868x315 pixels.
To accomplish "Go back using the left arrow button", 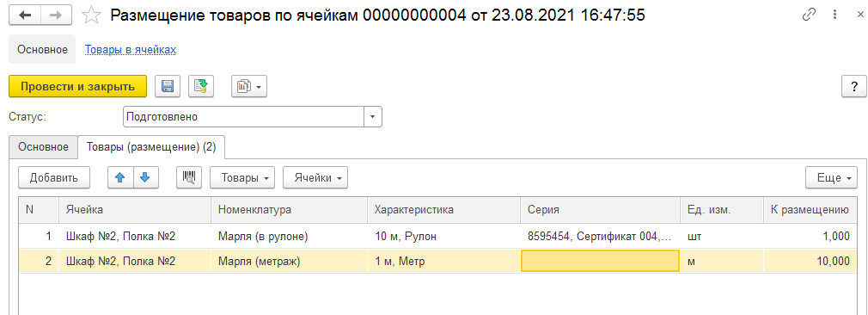I will [26, 15].
